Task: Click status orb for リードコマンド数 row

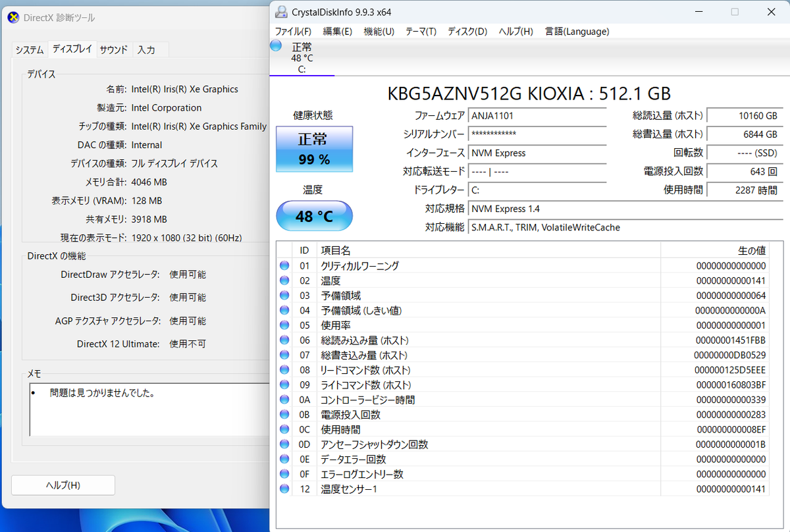Action: tap(284, 370)
